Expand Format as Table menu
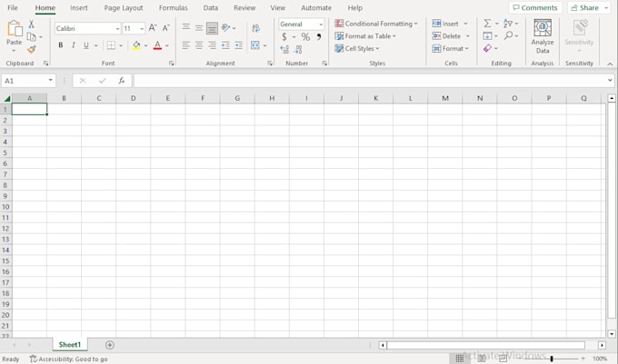Viewport: 618px width, 364px height. pos(365,36)
